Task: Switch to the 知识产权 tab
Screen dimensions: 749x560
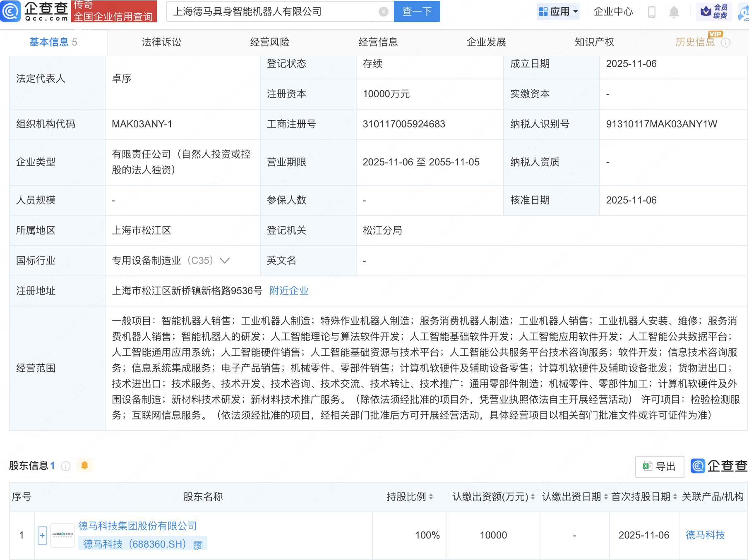Action: pos(594,42)
